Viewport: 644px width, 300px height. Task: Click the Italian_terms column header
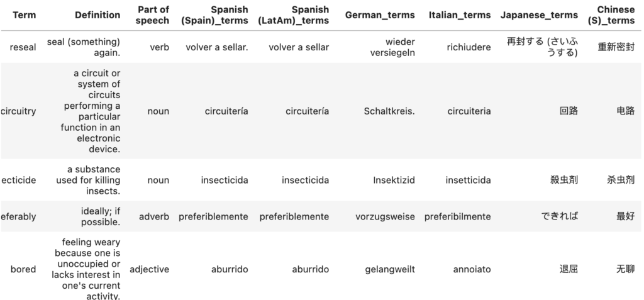460,15
